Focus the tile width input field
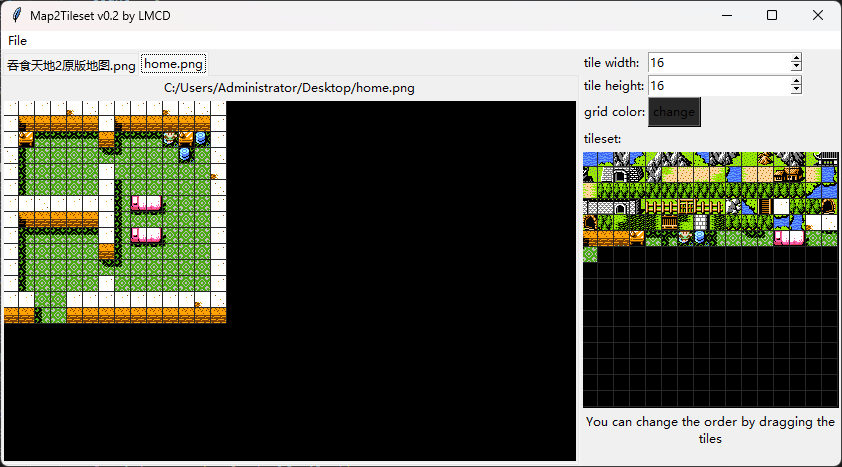 pos(720,63)
